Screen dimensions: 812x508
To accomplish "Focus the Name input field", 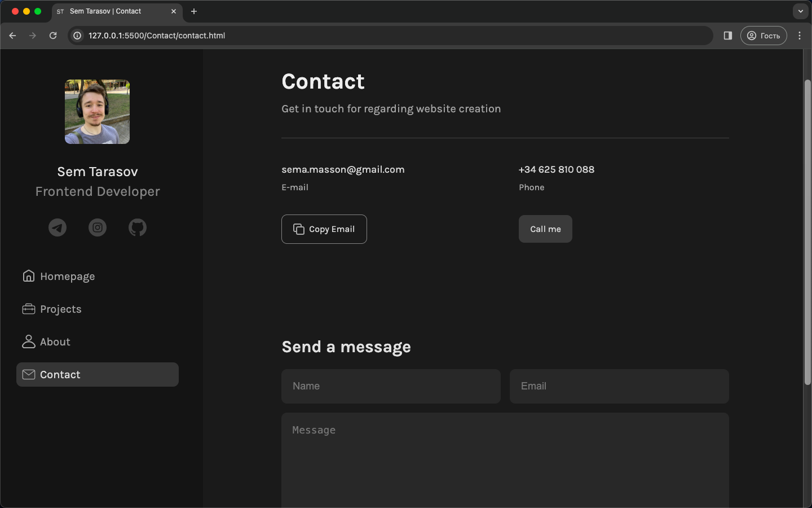I will point(391,386).
